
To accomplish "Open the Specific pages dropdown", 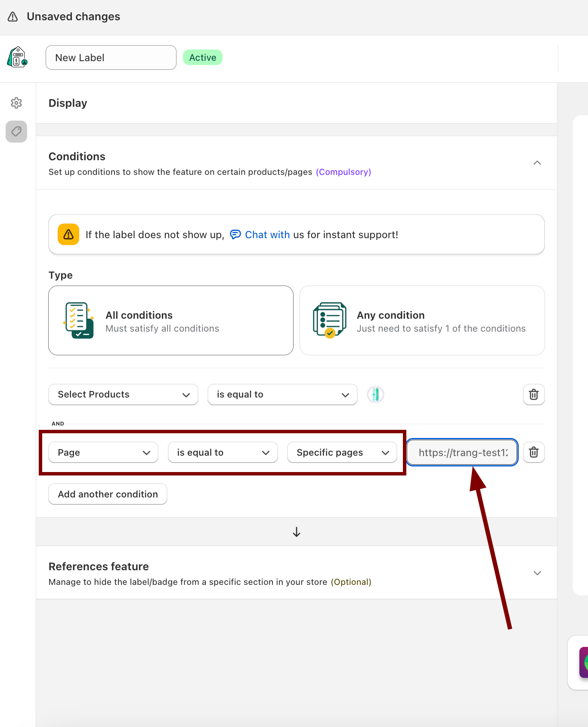I will pyautogui.click(x=342, y=452).
